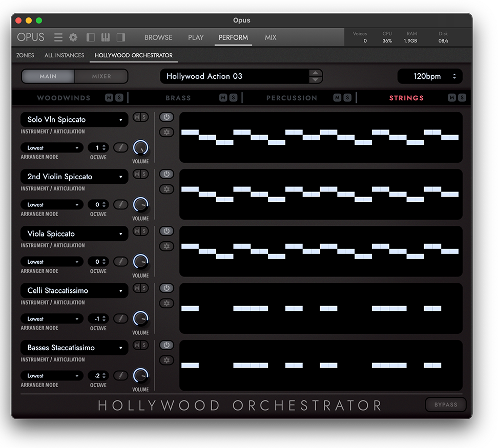Screen dimensions: 498x448
Task: Toggle the left panel view icon
Action: pyautogui.click(x=90, y=37)
